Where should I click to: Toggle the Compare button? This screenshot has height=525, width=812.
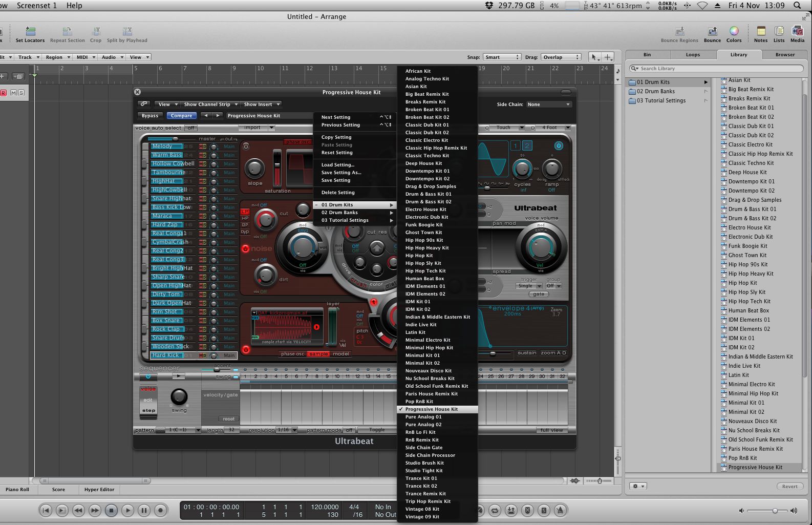point(181,116)
